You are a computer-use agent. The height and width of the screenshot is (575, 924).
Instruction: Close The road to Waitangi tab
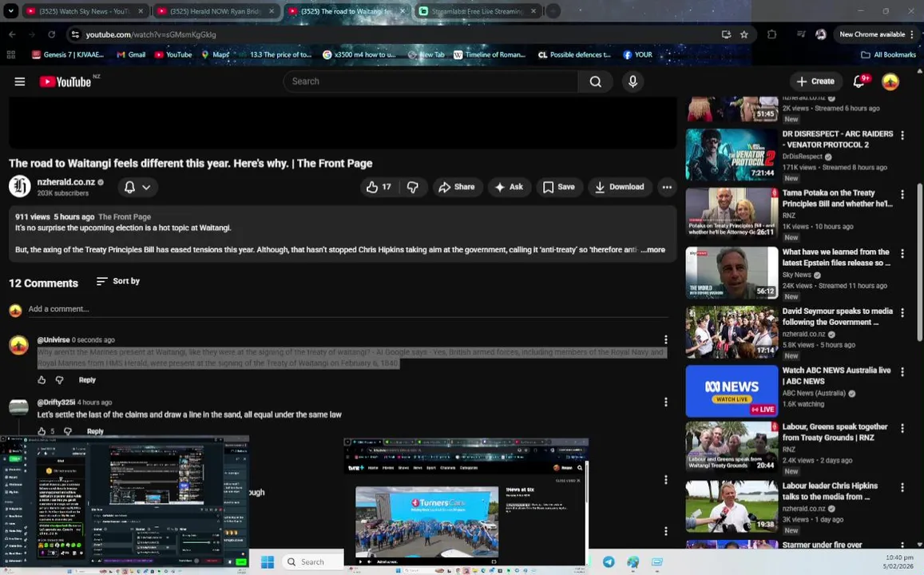403,11
